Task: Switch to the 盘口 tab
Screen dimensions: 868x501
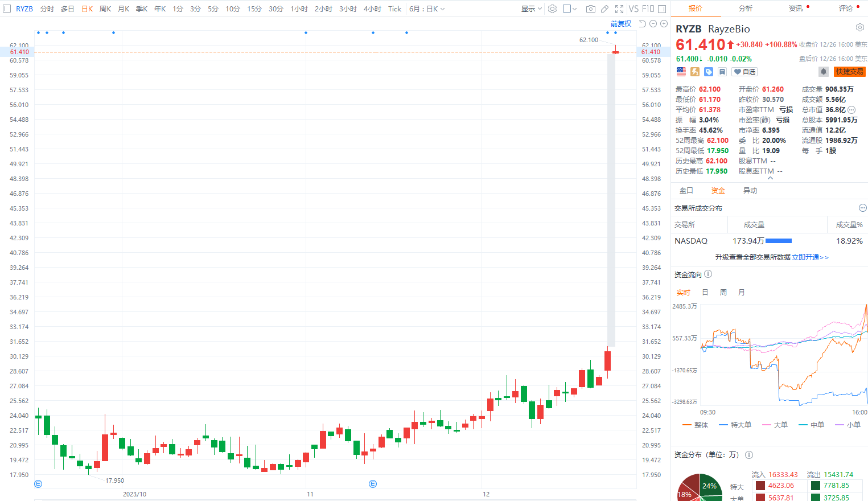Action: coord(686,191)
